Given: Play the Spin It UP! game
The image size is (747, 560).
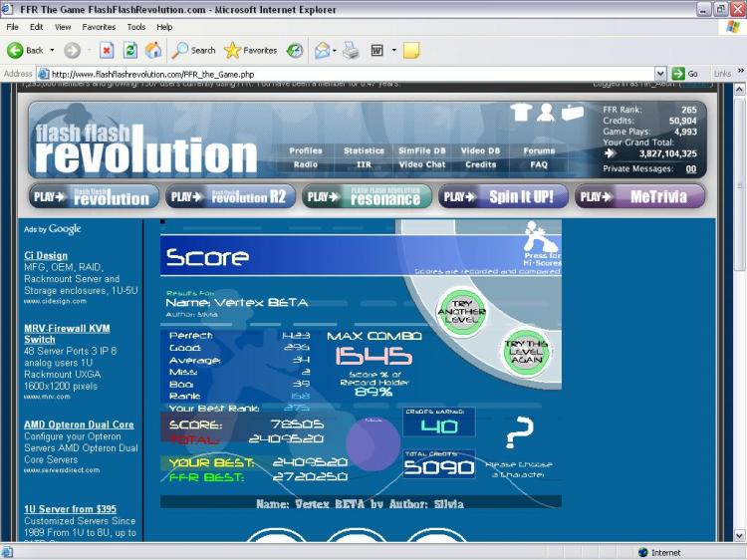Looking at the screenshot, I should click(x=503, y=196).
